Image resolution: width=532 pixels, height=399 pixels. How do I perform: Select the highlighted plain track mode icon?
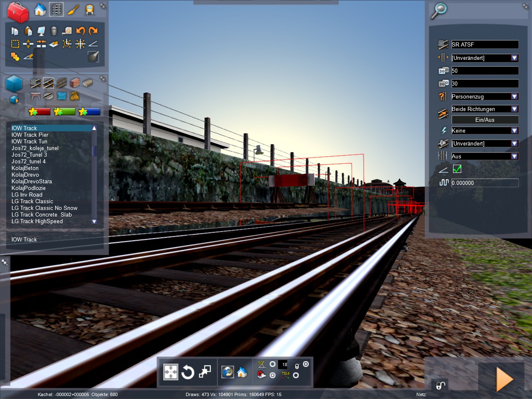pos(49,83)
